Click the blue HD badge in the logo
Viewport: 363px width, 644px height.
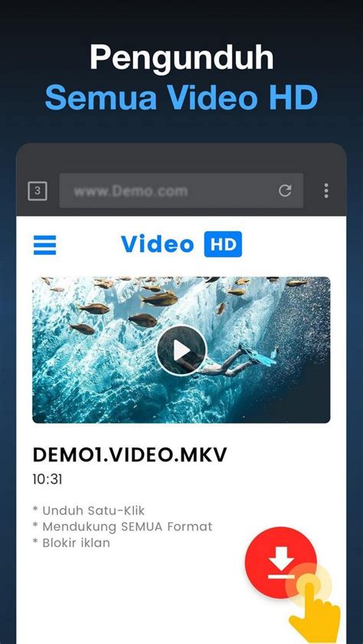(x=223, y=244)
